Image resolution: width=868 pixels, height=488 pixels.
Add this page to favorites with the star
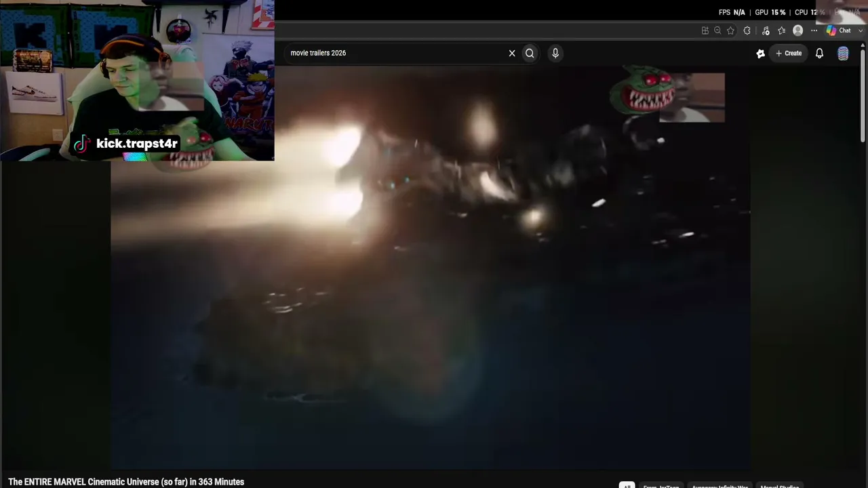[x=730, y=30]
